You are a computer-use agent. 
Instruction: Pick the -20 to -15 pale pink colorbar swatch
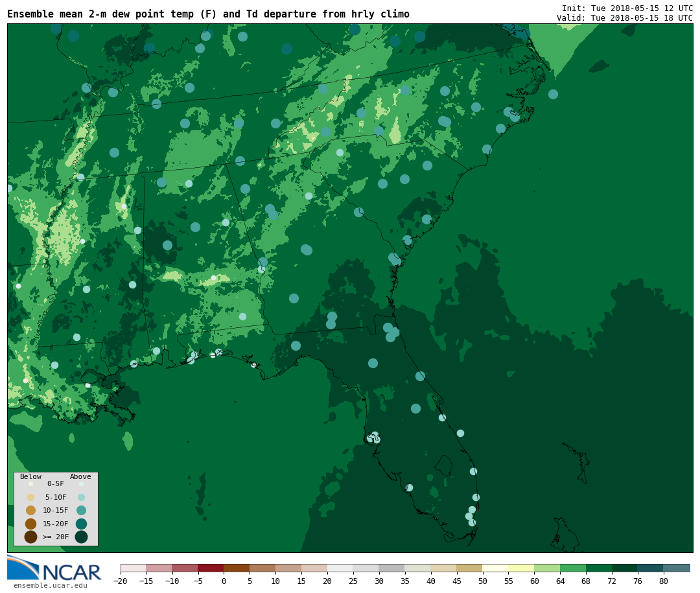[134, 568]
